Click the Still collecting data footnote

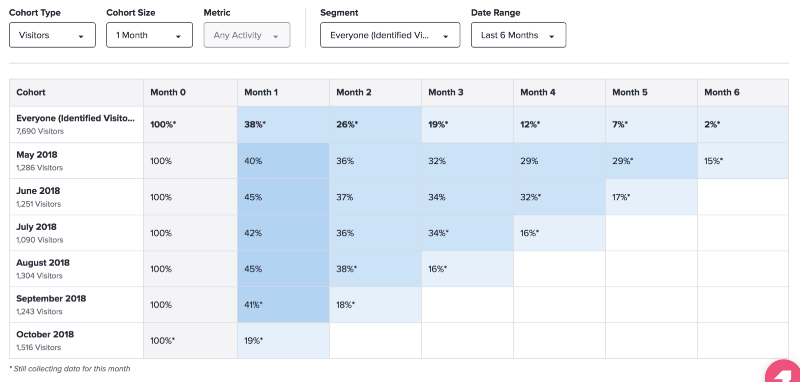pyautogui.click(x=70, y=368)
